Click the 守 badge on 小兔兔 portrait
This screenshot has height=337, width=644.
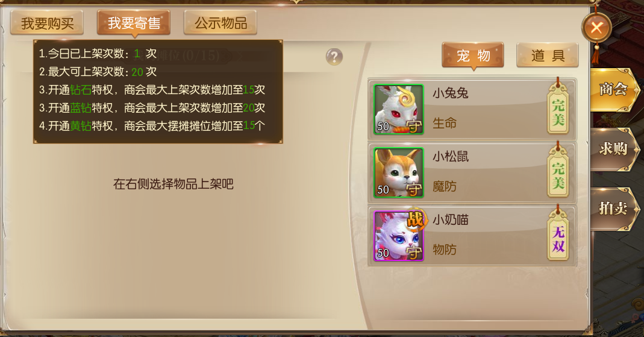[414, 126]
